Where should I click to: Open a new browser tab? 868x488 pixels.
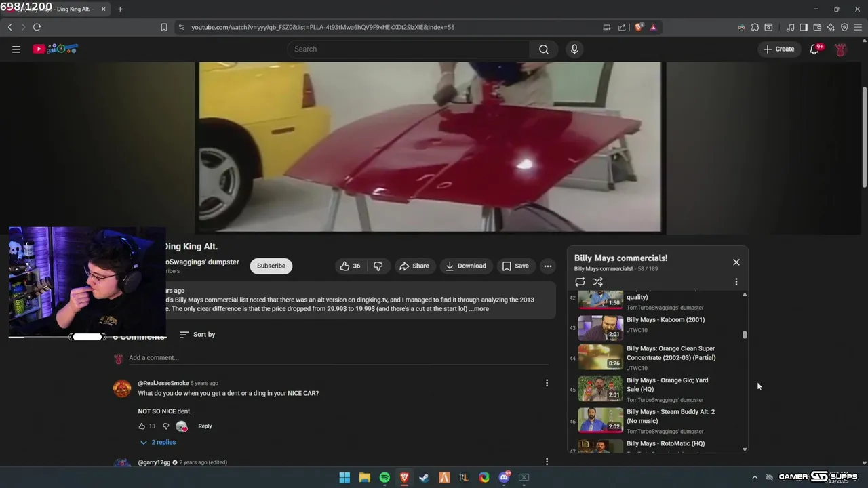pyautogui.click(x=120, y=9)
